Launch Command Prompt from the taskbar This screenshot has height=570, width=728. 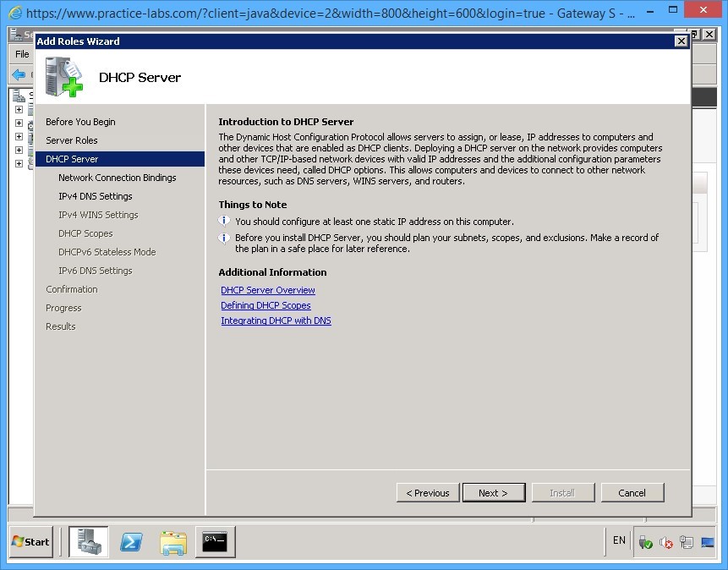coord(215,541)
